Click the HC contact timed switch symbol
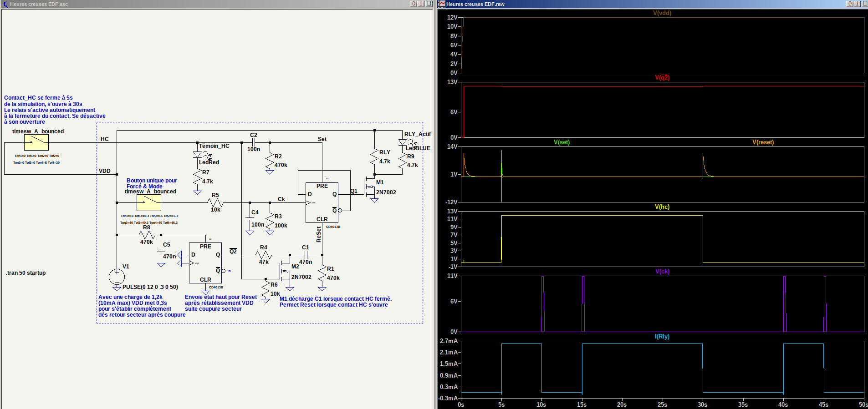Viewport: 868px width, 409px height. pyautogui.click(x=36, y=143)
